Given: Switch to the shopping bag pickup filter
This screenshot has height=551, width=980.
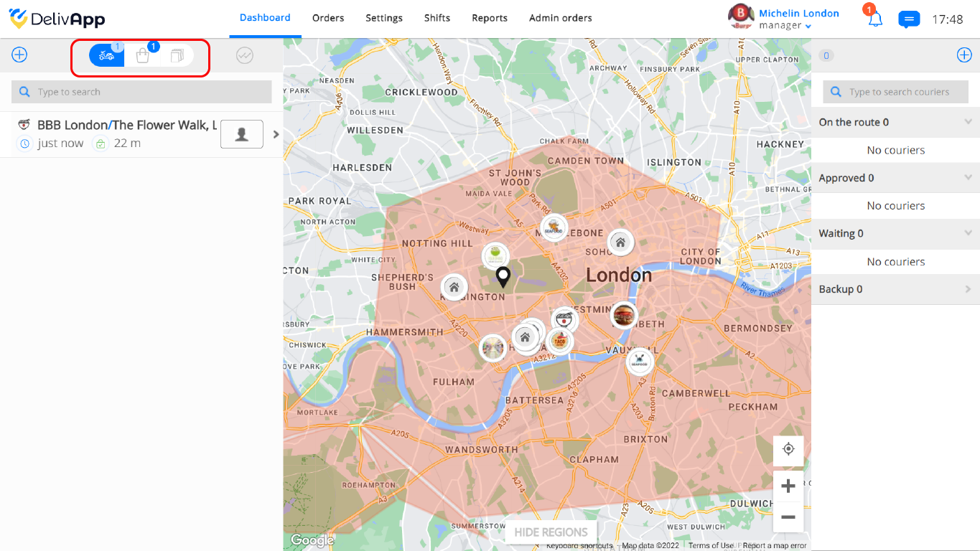Looking at the screenshot, I should 142,55.
